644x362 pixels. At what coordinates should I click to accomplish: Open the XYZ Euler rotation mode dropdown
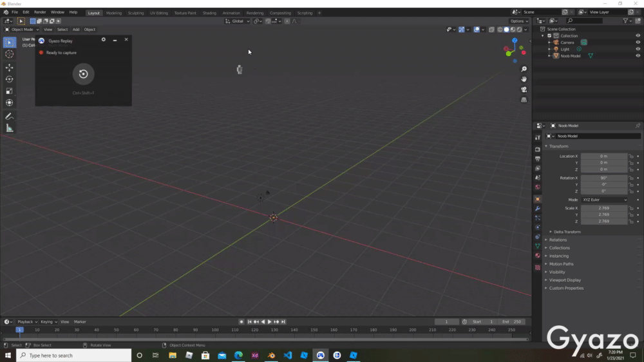click(x=604, y=200)
